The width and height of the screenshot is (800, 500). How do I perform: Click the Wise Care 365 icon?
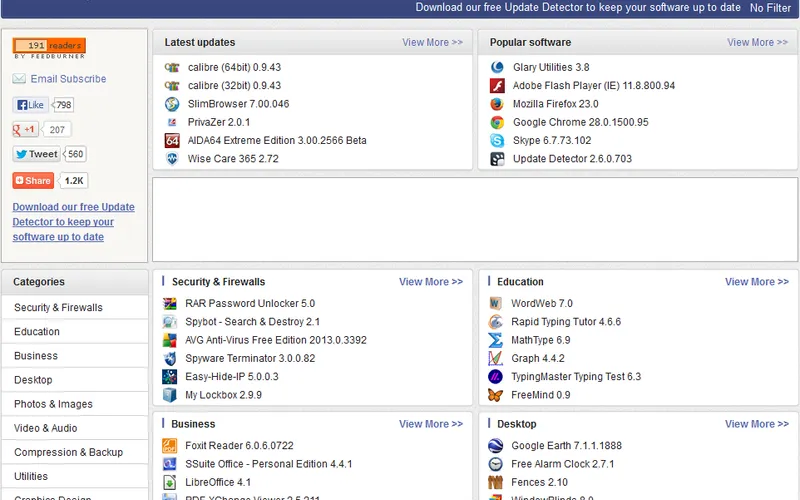pos(172,159)
